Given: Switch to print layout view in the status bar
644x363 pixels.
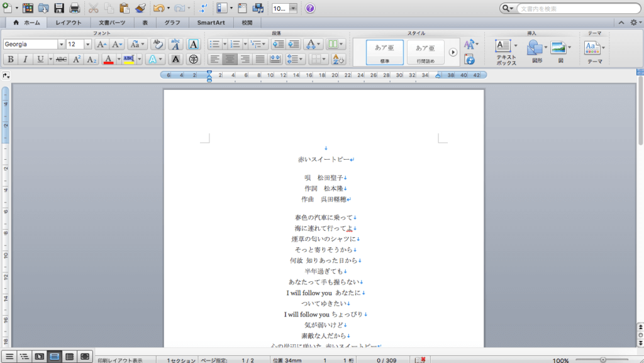Looking at the screenshot, I should click(x=54, y=357).
